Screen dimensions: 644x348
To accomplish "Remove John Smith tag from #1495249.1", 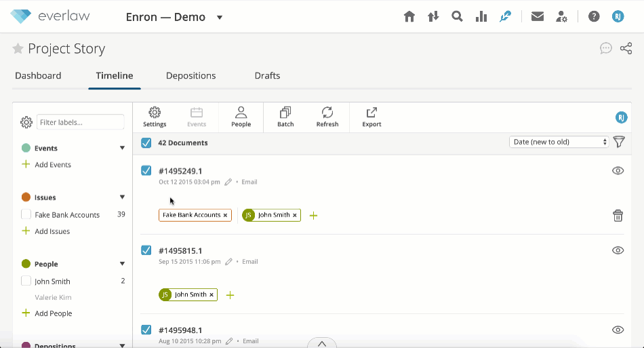I will coord(294,215).
